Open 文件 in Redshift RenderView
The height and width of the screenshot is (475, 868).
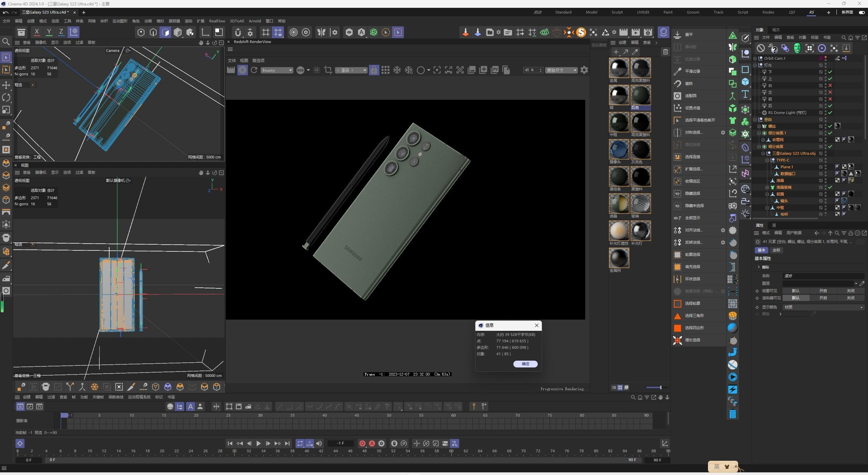tap(232, 60)
